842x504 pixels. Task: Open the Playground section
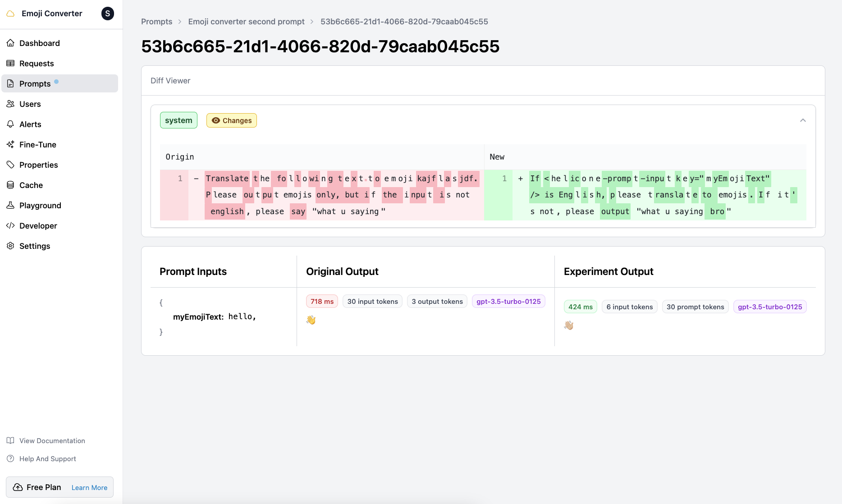tap(40, 205)
